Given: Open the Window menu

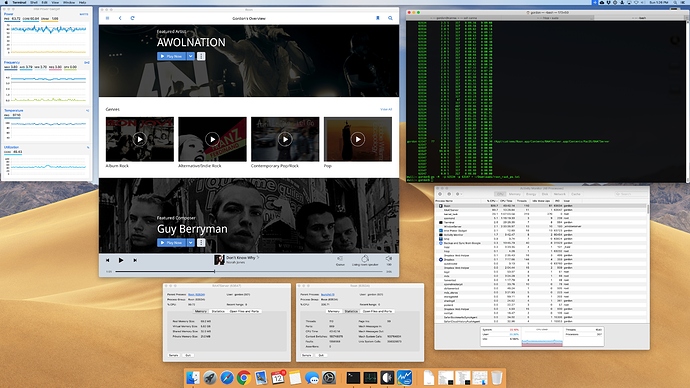Looking at the screenshot, I should (x=69, y=2).
